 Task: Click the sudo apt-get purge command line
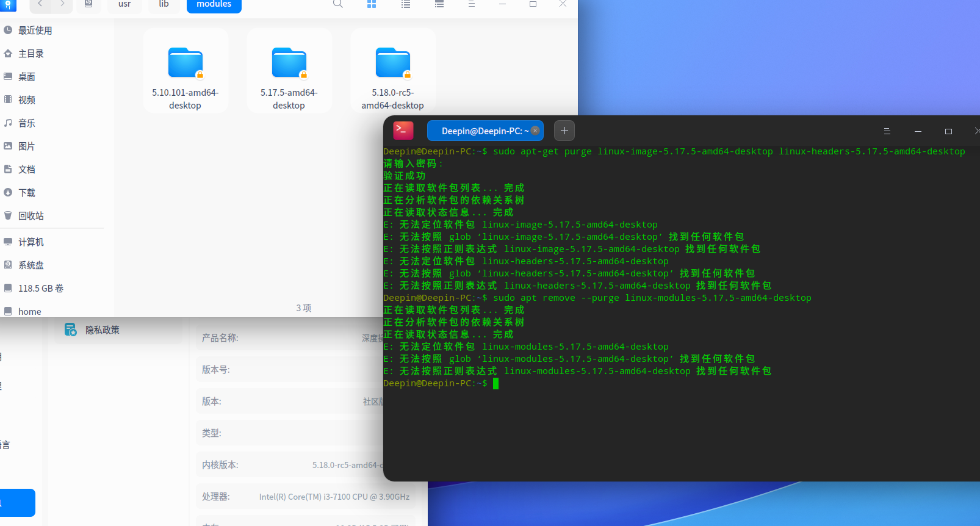[x=674, y=151]
